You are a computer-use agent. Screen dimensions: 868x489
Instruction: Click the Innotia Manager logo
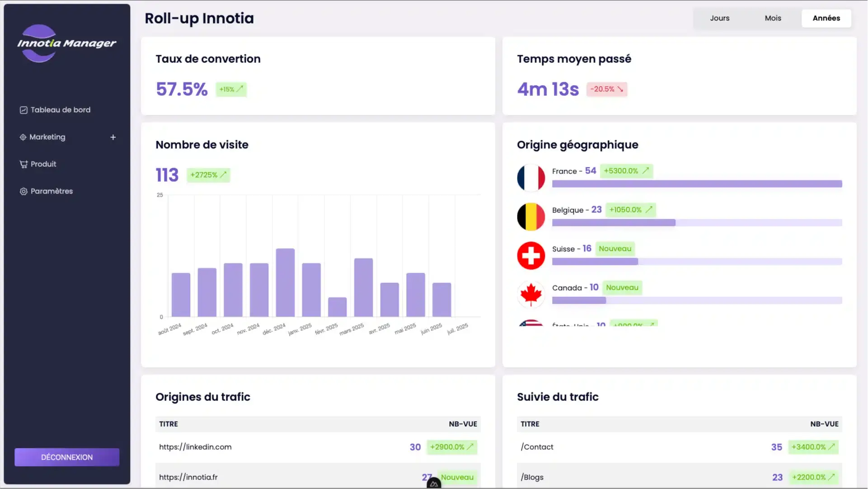click(66, 43)
